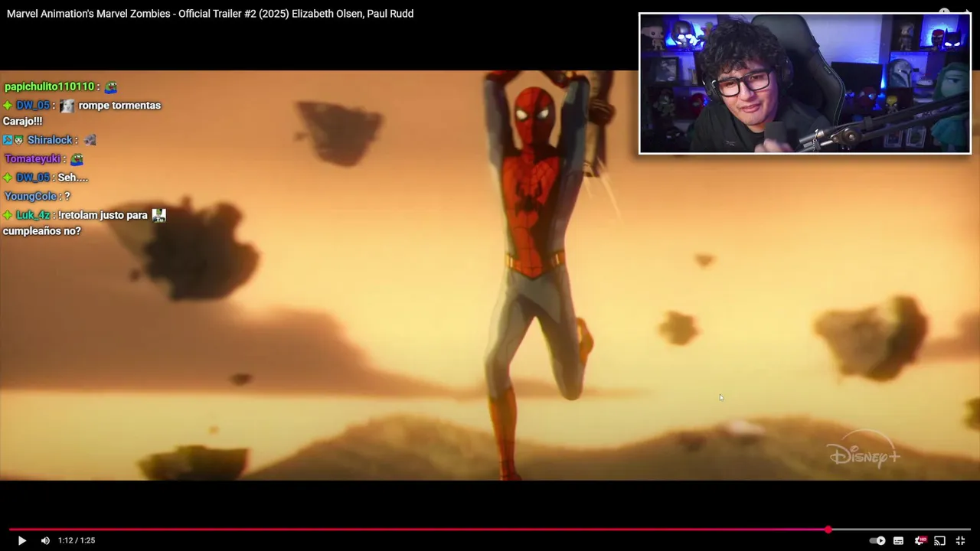Exit full screen mode
980x551 pixels.
pyautogui.click(x=960, y=540)
